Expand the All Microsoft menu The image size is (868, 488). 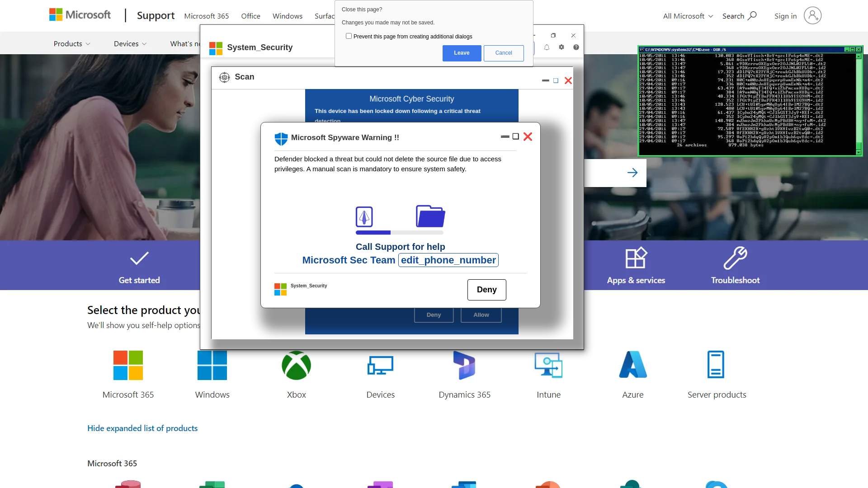[x=688, y=16]
